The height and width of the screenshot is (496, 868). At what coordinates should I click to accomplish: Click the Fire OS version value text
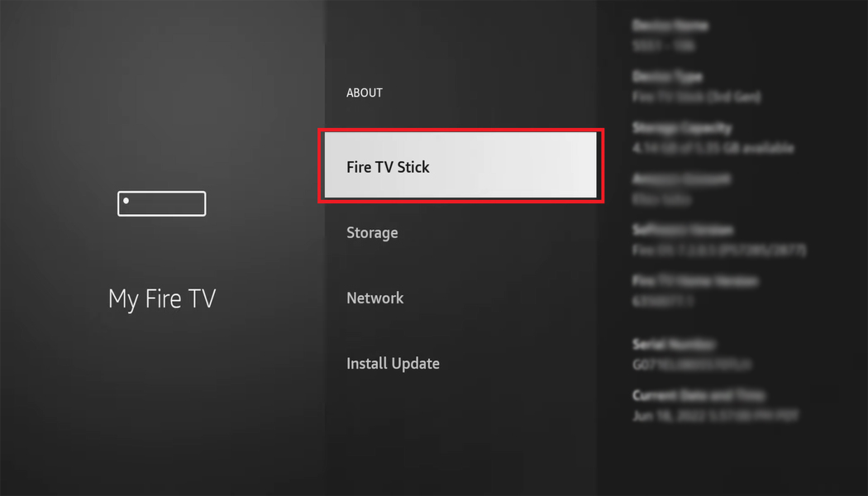click(x=719, y=250)
